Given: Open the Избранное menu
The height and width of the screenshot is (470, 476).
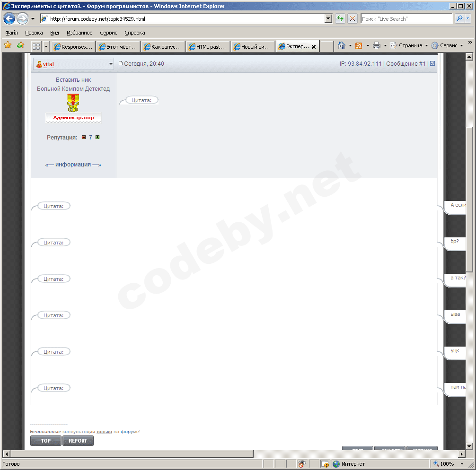Looking at the screenshot, I should 79,33.
